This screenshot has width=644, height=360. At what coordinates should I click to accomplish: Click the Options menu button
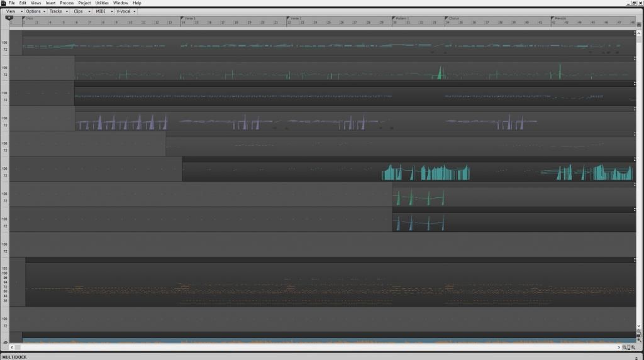tap(35, 11)
